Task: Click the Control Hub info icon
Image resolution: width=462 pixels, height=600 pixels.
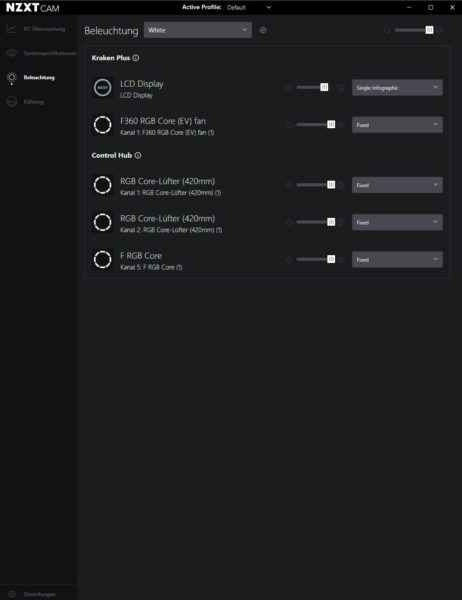Action: pyautogui.click(x=138, y=155)
